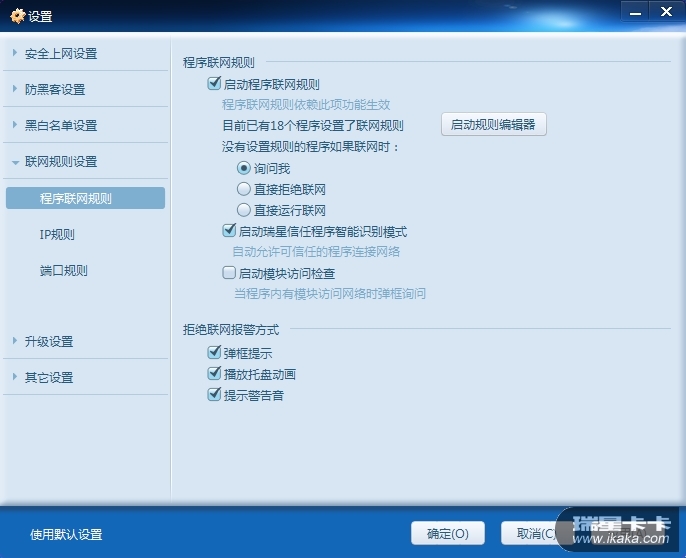This screenshot has width=686, height=558.
Task: Expand arrow next to 其它设置
Action: 15,377
